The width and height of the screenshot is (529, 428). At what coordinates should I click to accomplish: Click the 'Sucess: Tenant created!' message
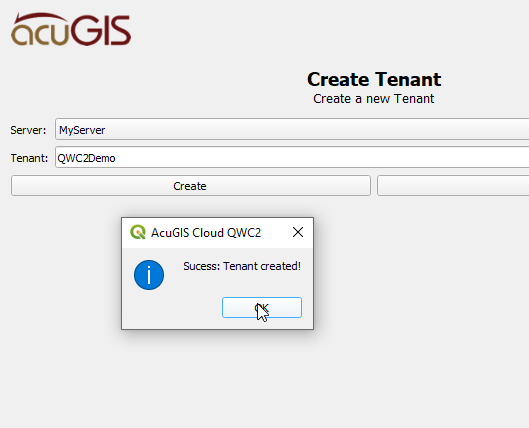point(242,266)
